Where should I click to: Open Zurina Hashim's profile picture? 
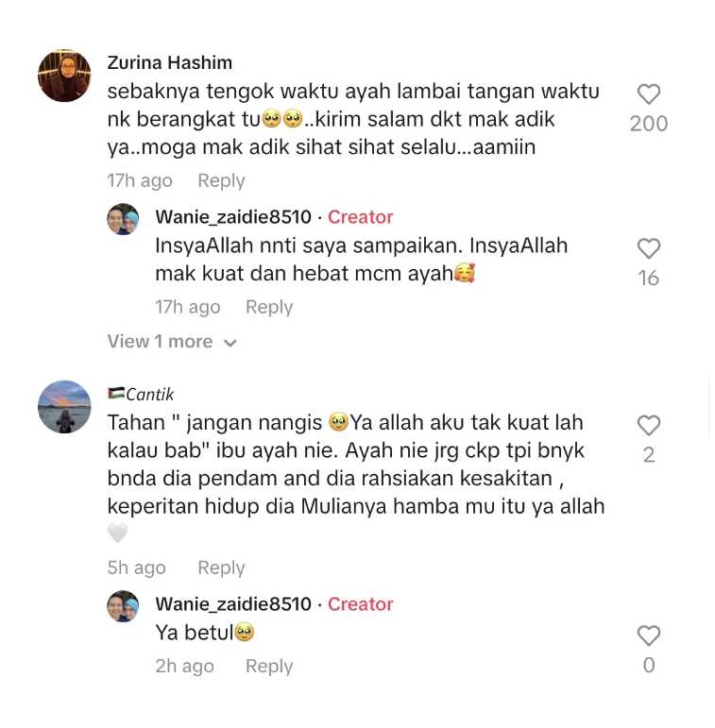point(64,76)
